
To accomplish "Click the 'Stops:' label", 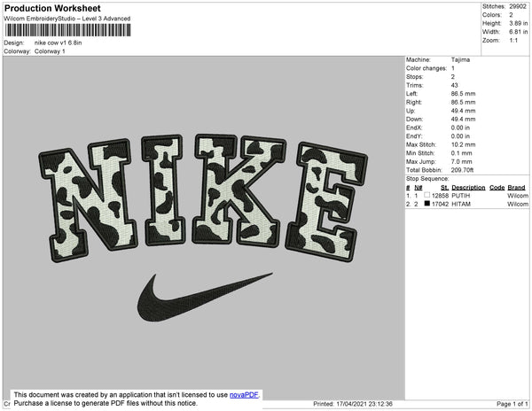I will [x=415, y=76].
